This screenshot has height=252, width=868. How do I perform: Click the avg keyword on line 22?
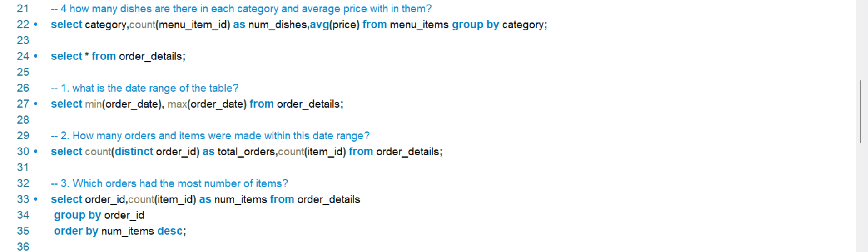click(x=319, y=25)
